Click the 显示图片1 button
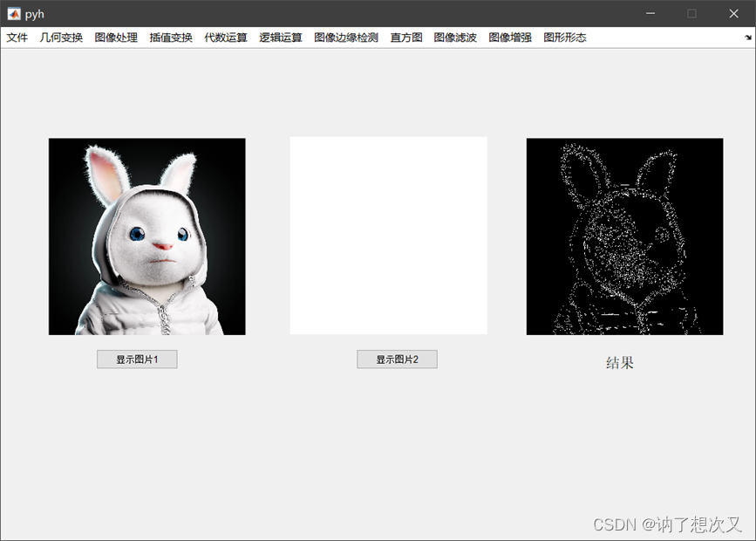This screenshot has width=756, height=541. 137,359
